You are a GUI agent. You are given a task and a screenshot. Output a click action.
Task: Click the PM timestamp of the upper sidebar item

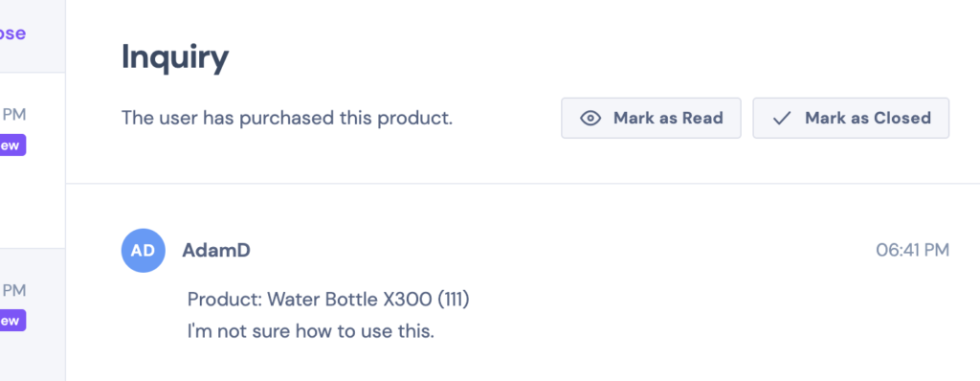(x=14, y=115)
